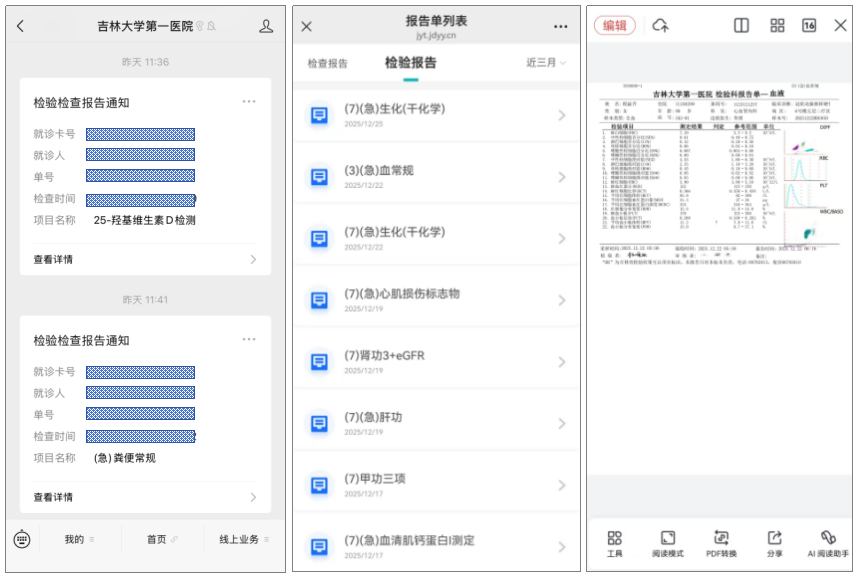Expand the 近三月 date range dropdown

pos(546,63)
